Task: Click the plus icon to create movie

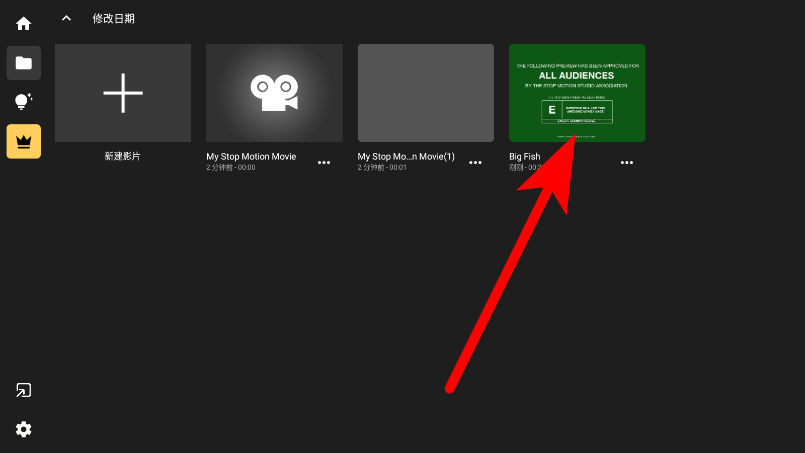Action: [123, 93]
